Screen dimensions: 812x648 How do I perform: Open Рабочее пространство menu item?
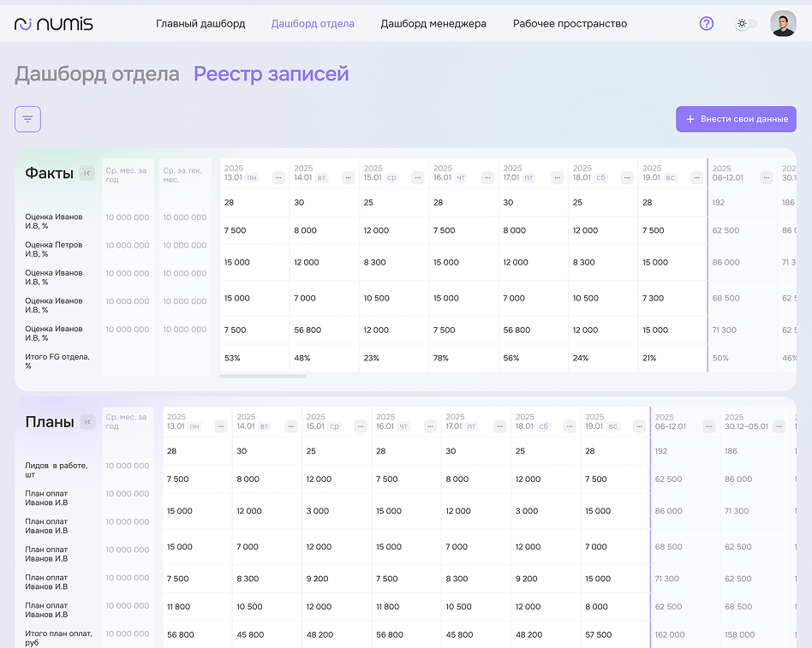(570, 24)
